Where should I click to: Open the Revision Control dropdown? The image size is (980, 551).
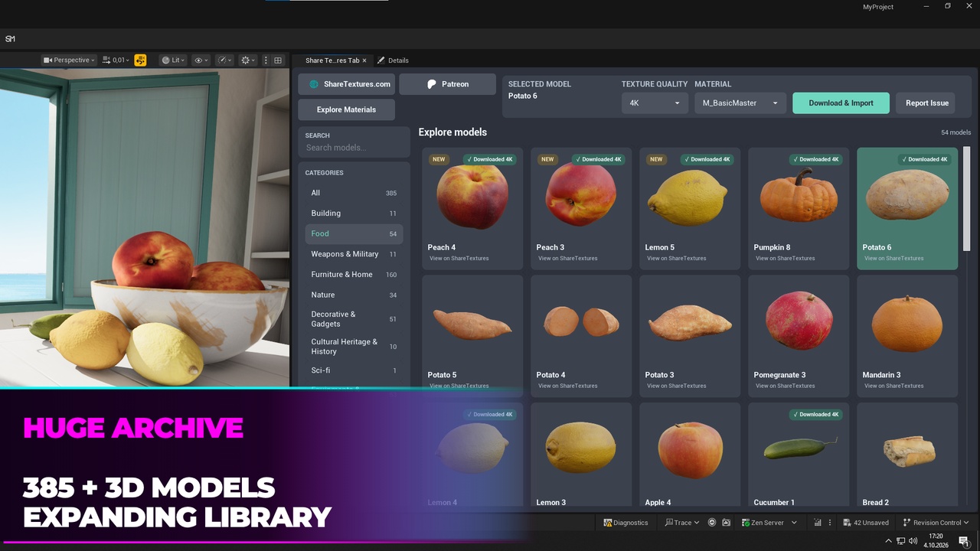click(936, 523)
